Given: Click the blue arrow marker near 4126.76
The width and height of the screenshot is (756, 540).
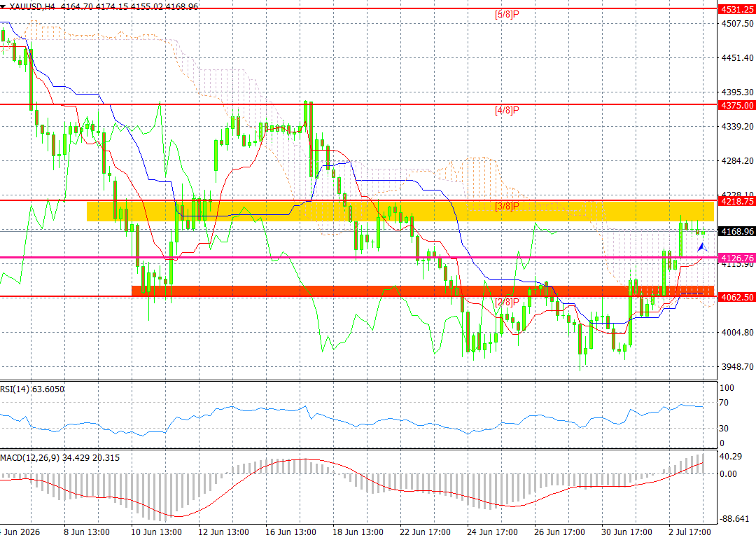Looking at the screenshot, I should click(703, 247).
